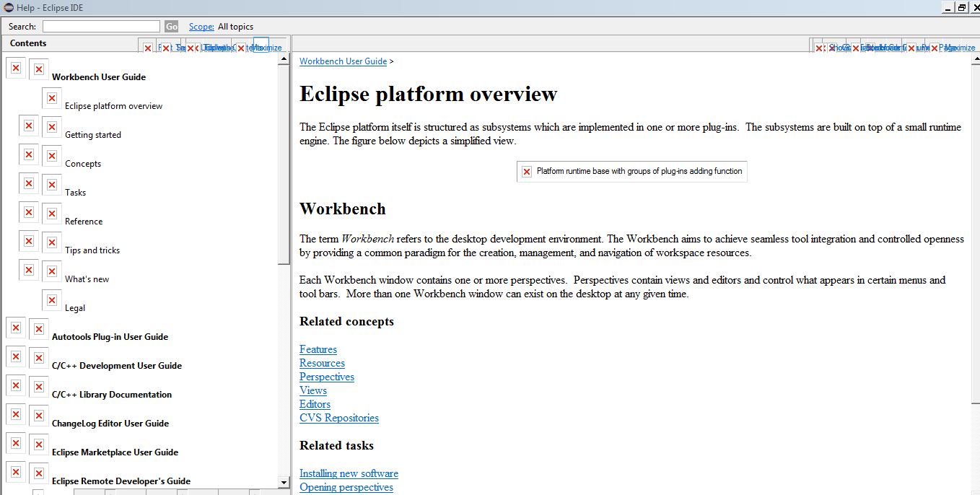This screenshot has height=495, width=980.
Task: Expand the Eclipse Remote Developer's Guide node
Action: click(16, 472)
